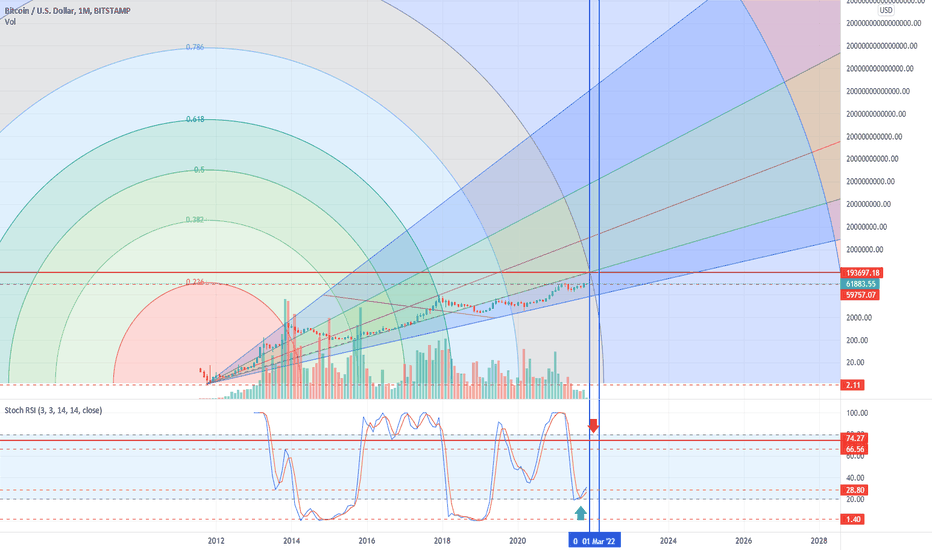
Task: Click the 0.618 Fibonacci arc label
Action: click(194, 120)
